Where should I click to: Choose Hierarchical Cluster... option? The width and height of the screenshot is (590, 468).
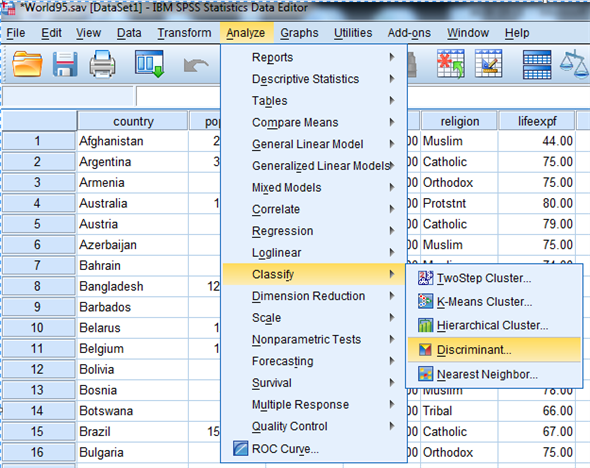494,325
